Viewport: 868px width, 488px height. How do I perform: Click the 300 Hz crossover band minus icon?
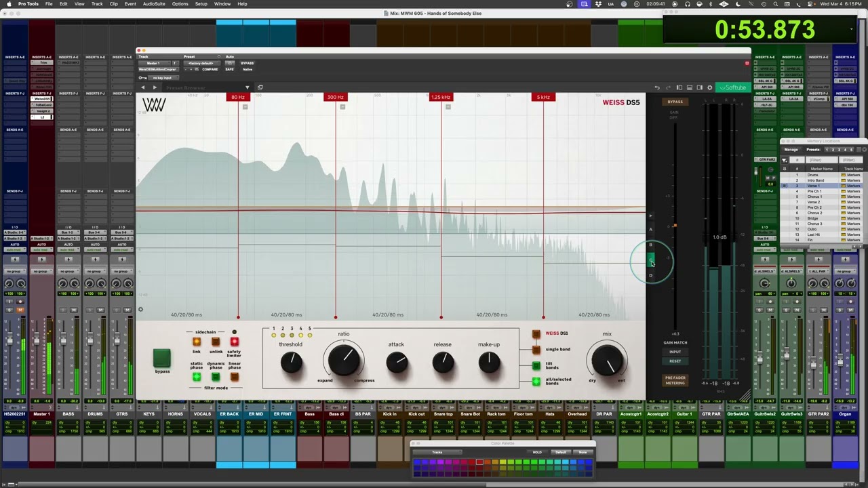click(342, 106)
